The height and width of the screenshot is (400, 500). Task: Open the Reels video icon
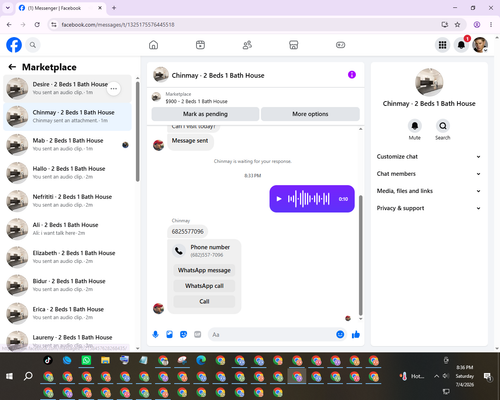200,45
